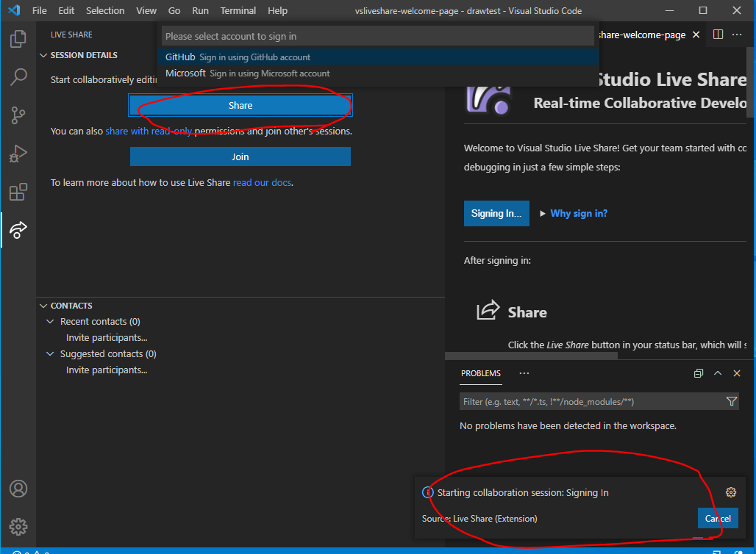This screenshot has width=756, height=554.
Task: Click the Signing In... button
Action: [x=496, y=213]
